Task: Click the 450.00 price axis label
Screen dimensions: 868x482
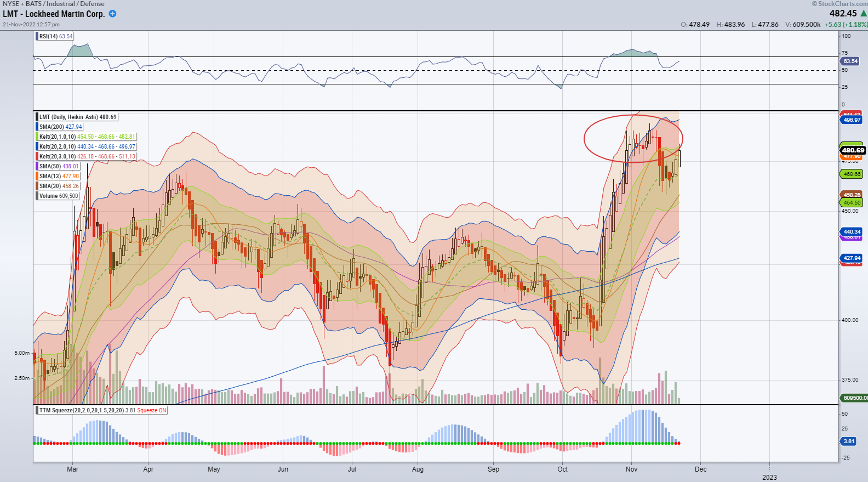Action: point(850,211)
